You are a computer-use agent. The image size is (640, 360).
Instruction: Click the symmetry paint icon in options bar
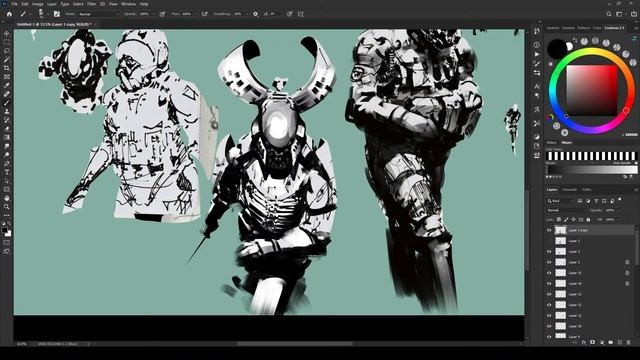(x=301, y=14)
